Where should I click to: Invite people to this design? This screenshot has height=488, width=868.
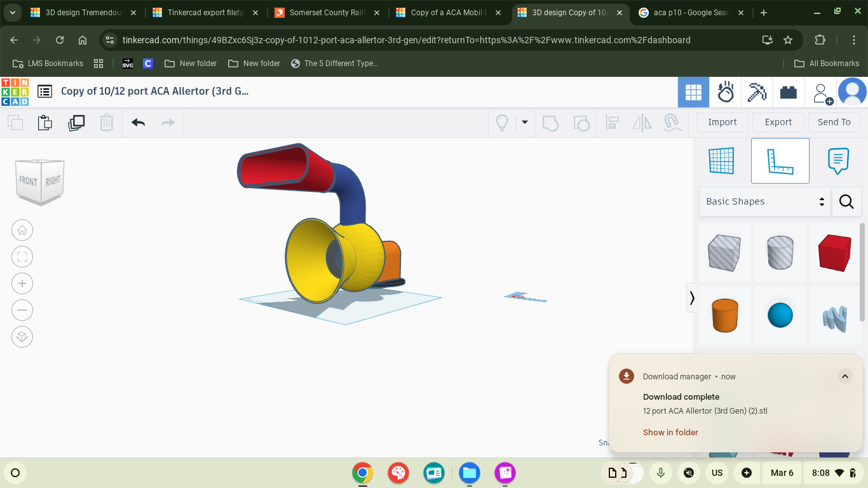point(822,93)
